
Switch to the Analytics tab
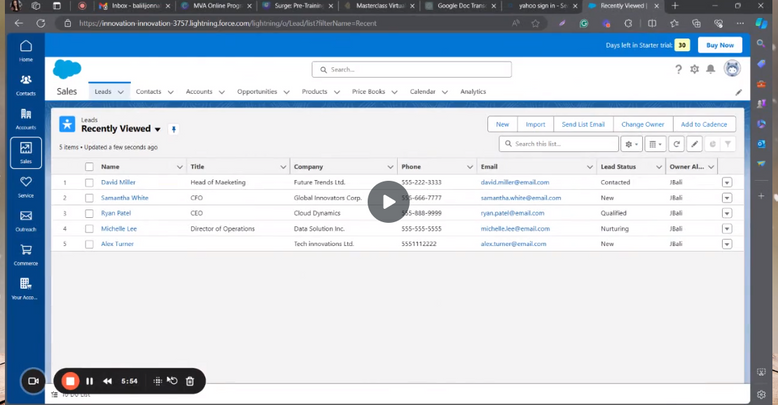click(x=473, y=92)
